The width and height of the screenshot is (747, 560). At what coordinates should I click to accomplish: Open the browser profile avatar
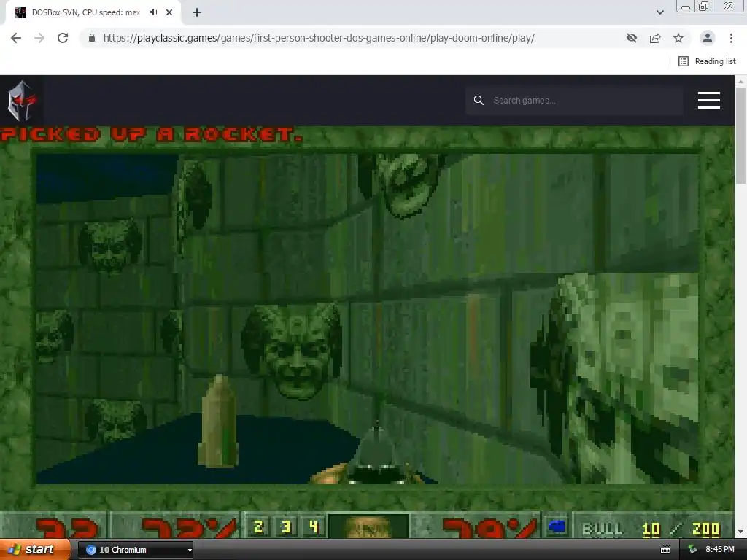point(708,38)
